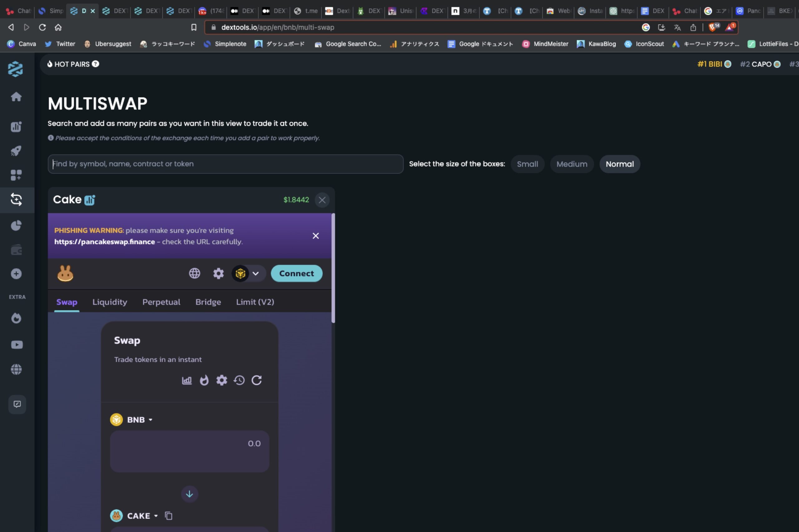Select the Normal box size option
799x532 pixels.
tap(619, 164)
